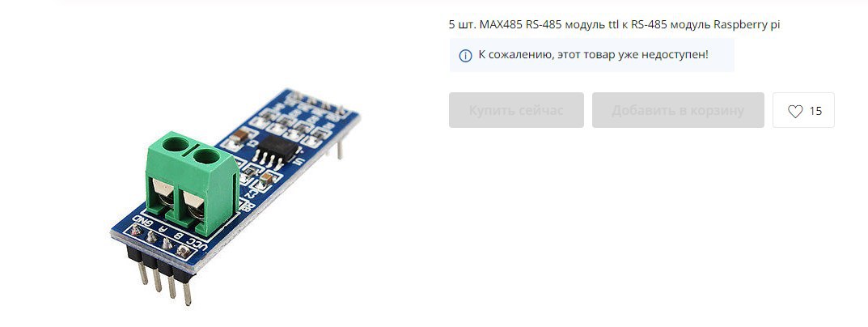
Task: Click the MAX485 word in the product title
Action: 501,24
